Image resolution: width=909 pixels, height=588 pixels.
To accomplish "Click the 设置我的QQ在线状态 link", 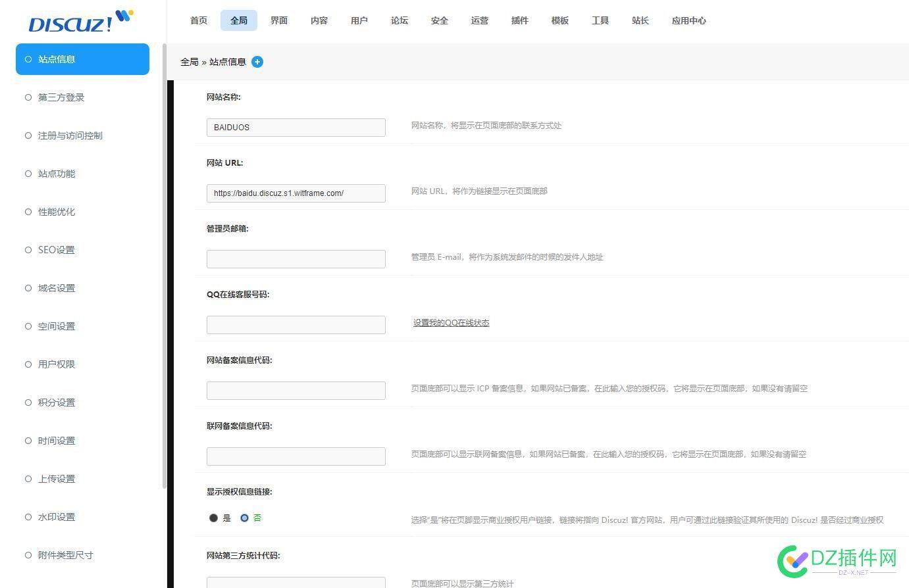I will (451, 323).
